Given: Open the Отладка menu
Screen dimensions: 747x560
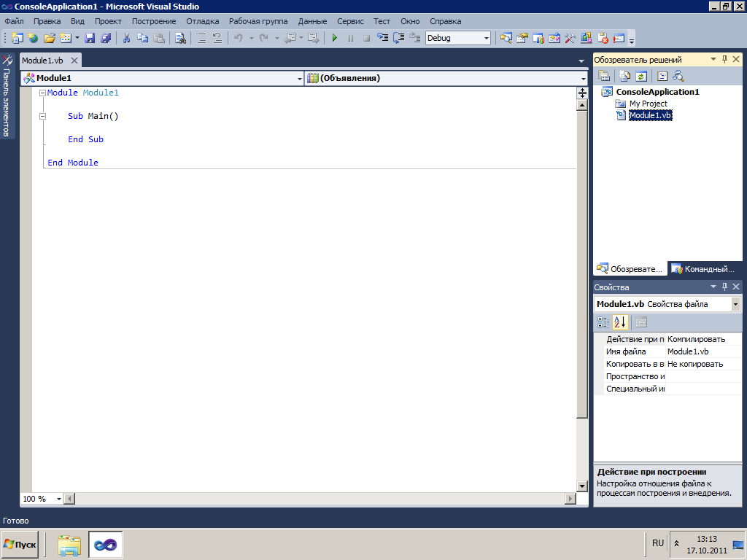Looking at the screenshot, I should [x=202, y=21].
